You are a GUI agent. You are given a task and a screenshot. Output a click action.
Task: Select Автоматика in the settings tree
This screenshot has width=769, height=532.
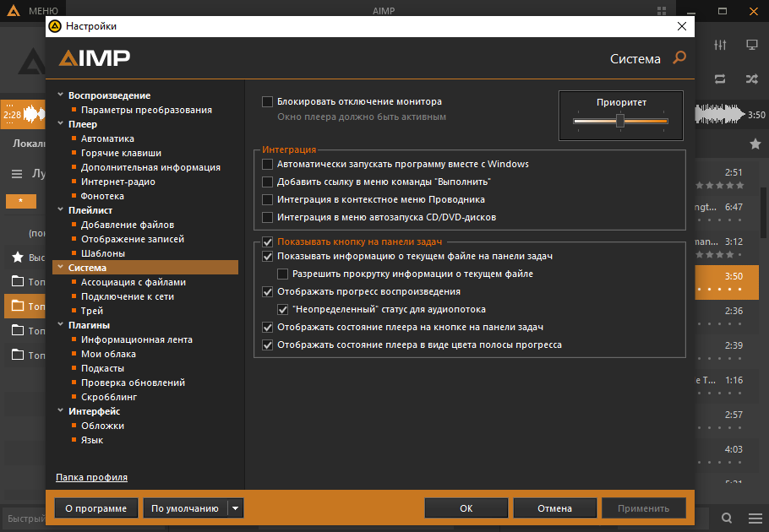(107, 138)
